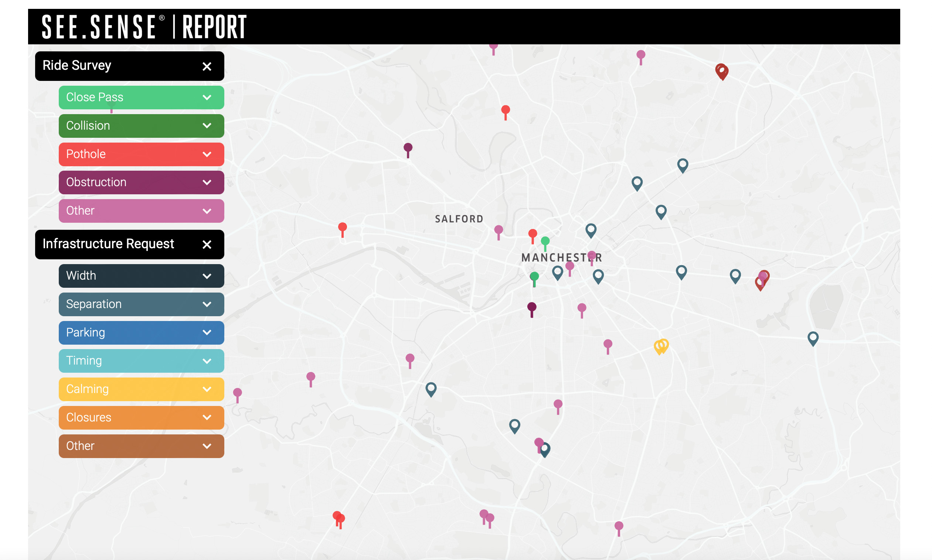Click the red Pothole pin west of Salford
This screenshot has height=560, width=932.
[x=342, y=228]
